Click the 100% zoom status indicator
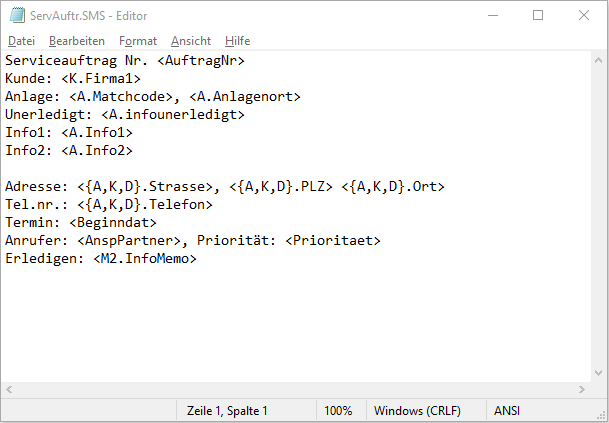Viewport: 609px width, 423px height. (x=338, y=411)
